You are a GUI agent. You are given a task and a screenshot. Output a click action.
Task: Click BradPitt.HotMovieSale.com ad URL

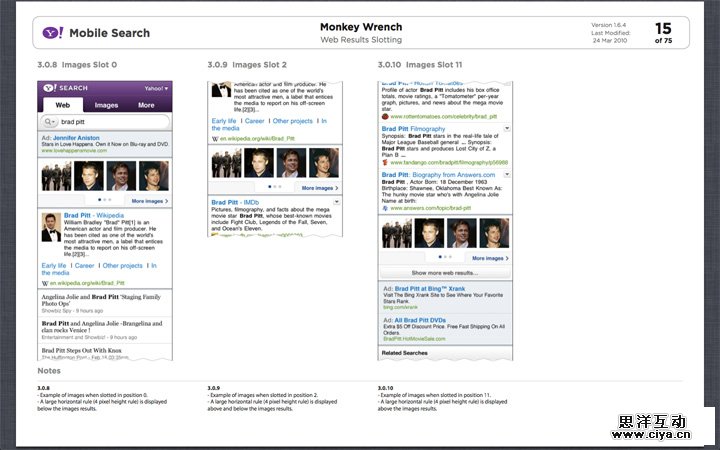pyautogui.click(x=414, y=339)
